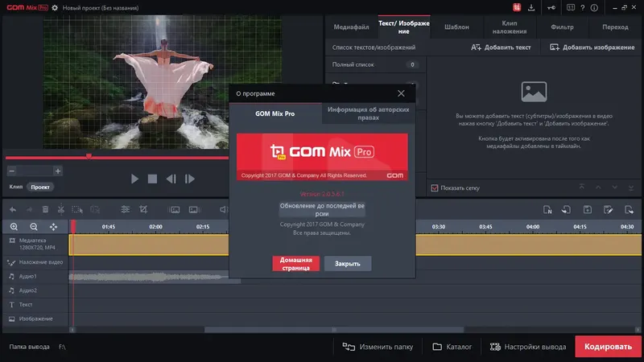
Task: Zoom in the timeline
Action: (x=14, y=227)
